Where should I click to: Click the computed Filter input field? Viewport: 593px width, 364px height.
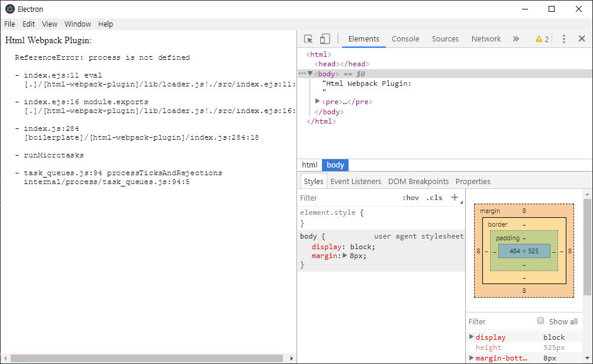(x=500, y=321)
